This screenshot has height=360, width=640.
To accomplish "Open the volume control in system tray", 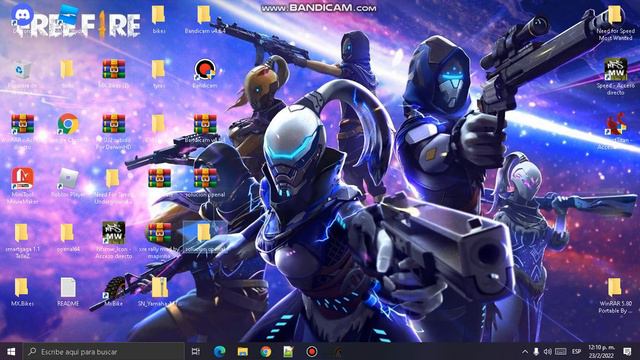I will (548, 351).
